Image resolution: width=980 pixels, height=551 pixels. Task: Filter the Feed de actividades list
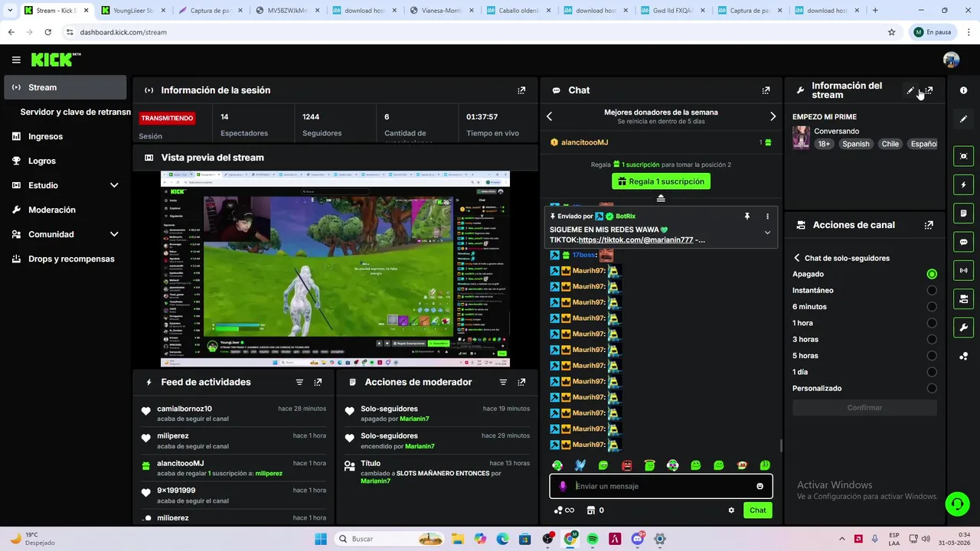coord(299,382)
